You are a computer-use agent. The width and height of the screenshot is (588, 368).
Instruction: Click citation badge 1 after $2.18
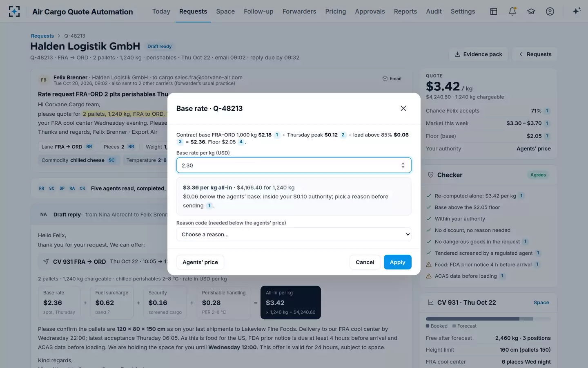coord(277,135)
